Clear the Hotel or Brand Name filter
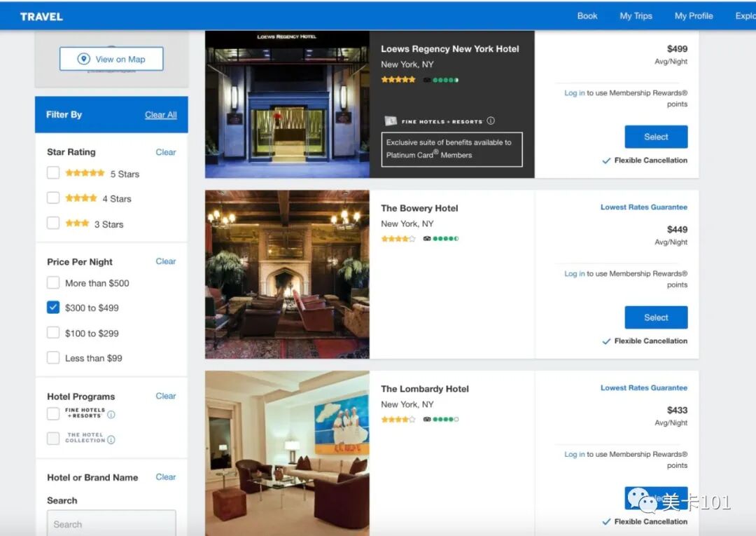The width and height of the screenshot is (756, 536). coord(166,476)
